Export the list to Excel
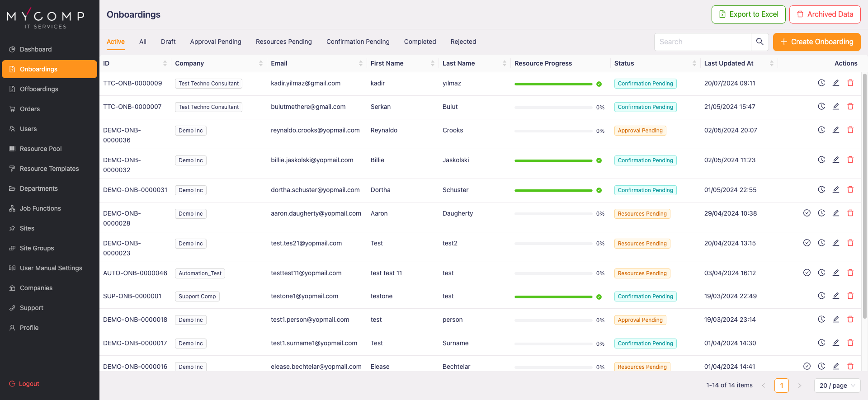 (748, 14)
